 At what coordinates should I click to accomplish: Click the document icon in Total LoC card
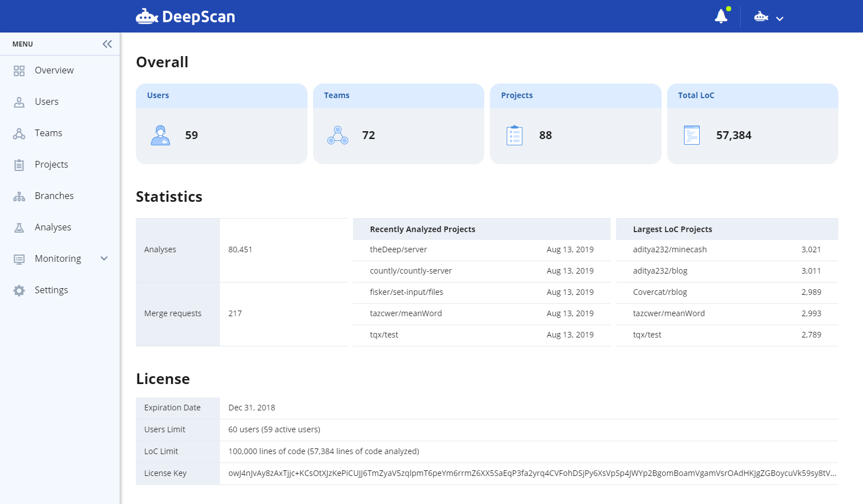[x=692, y=135]
